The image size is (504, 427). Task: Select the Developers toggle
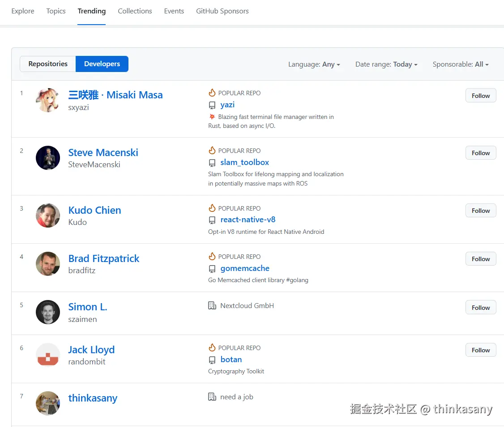coord(102,64)
